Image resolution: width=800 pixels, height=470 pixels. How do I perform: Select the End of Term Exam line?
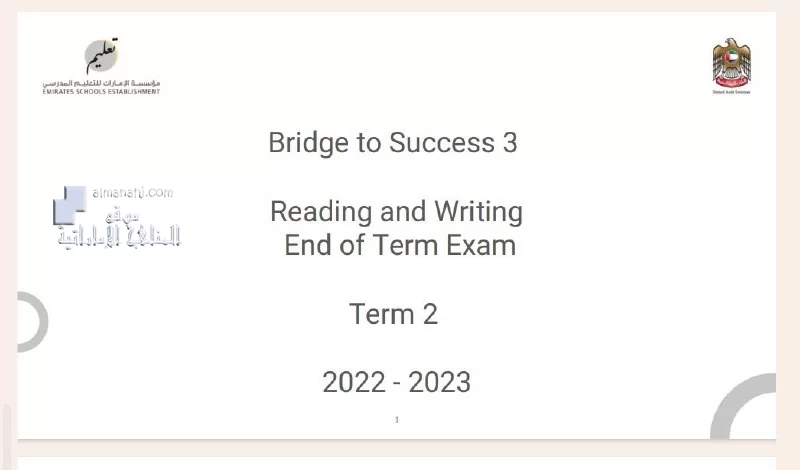[x=400, y=245]
